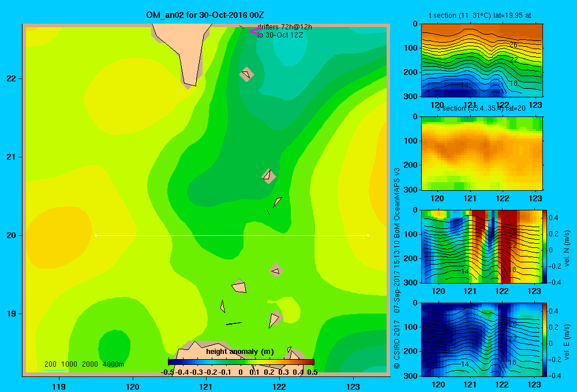Click the thin line-shaped island near latitude 19
This screenshot has width=577, height=392.
pos(234,323)
